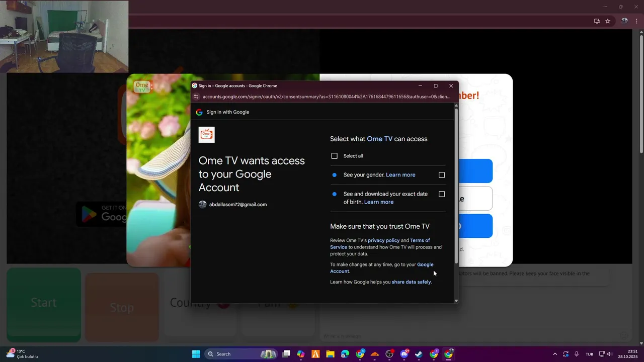Click the Google logo beside Sign in with Google
Image resolution: width=644 pixels, height=362 pixels.
[x=199, y=112]
